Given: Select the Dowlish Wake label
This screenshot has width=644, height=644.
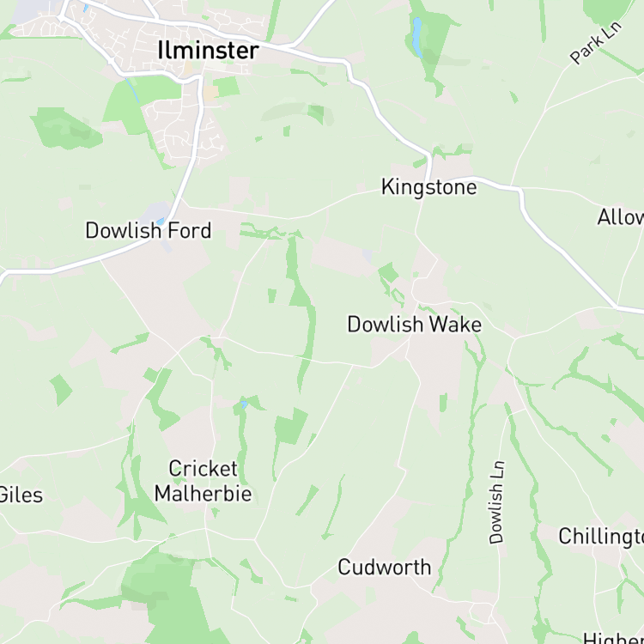Looking at the screenshot, I should [415, 324].
